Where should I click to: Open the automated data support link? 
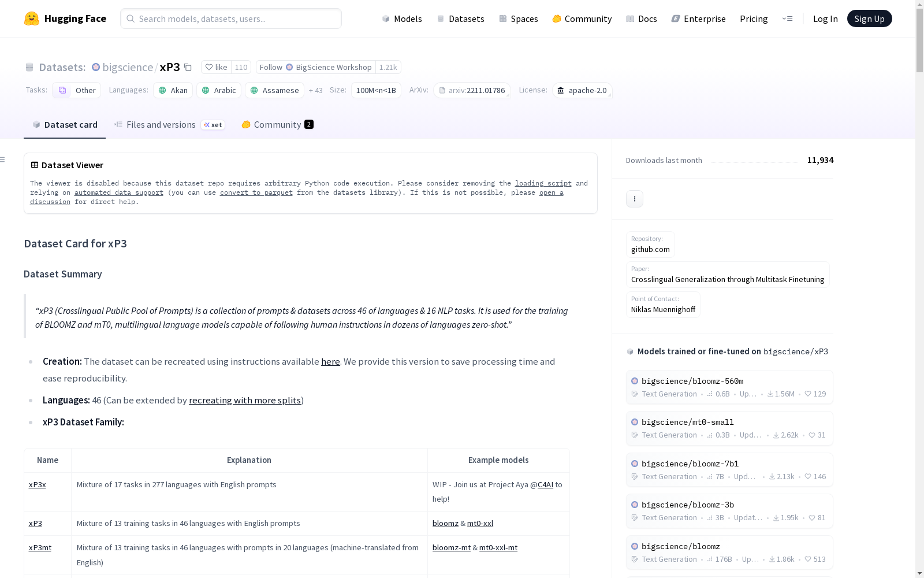pyautogui.click(x=119, y=192)
